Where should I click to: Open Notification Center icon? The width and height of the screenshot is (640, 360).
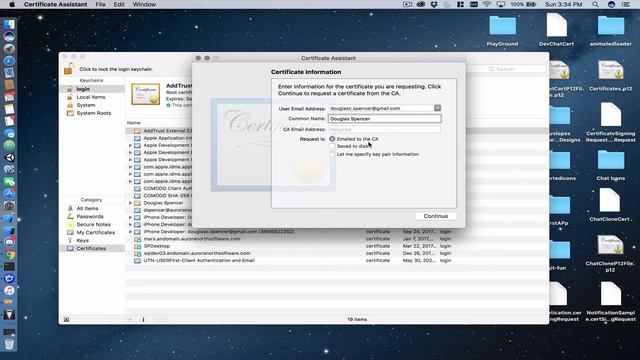625,4
